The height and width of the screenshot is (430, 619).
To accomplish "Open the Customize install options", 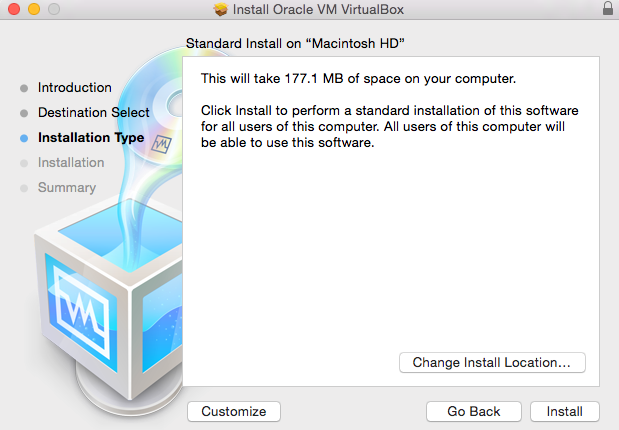I will tap(233, 411).
